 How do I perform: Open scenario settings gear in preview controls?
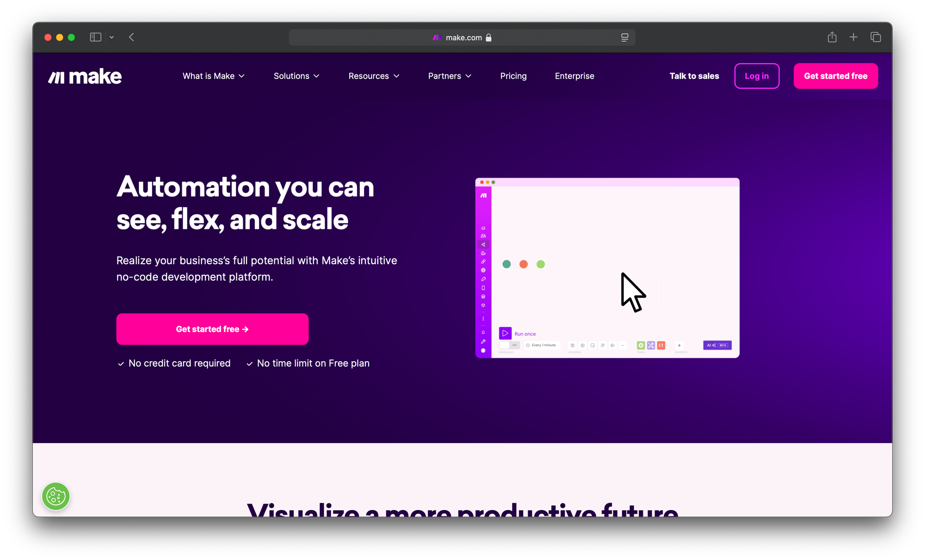pos(583,345)
